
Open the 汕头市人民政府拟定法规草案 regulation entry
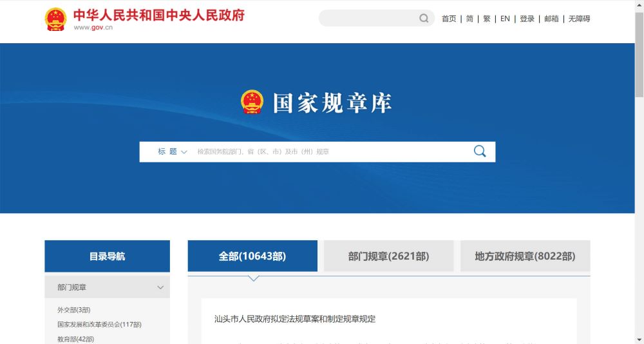point(295,319)
